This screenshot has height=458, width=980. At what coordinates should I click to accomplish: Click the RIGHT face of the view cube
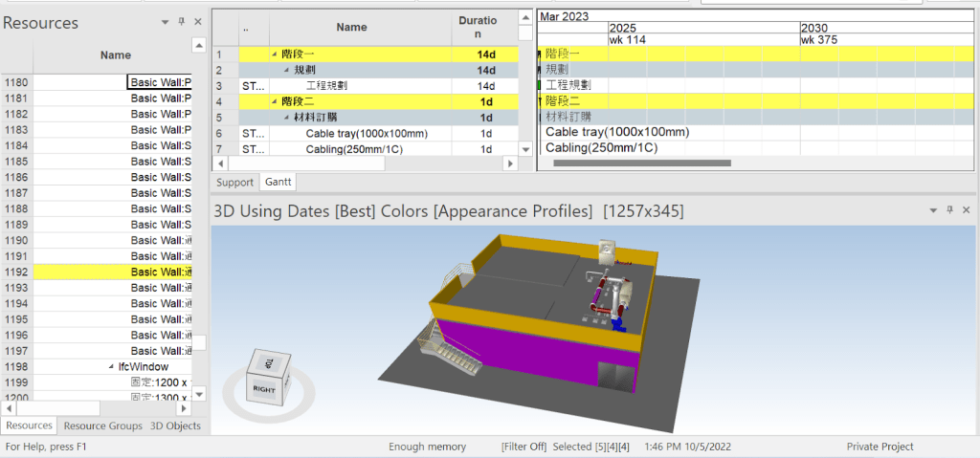click(x=263, y=389)
